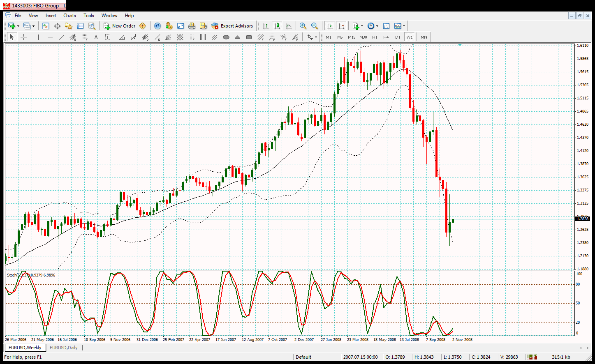Click the Default profile status text
Image resolution: width=595 pixels, height=364 pixels.
[x=303, y=357]
